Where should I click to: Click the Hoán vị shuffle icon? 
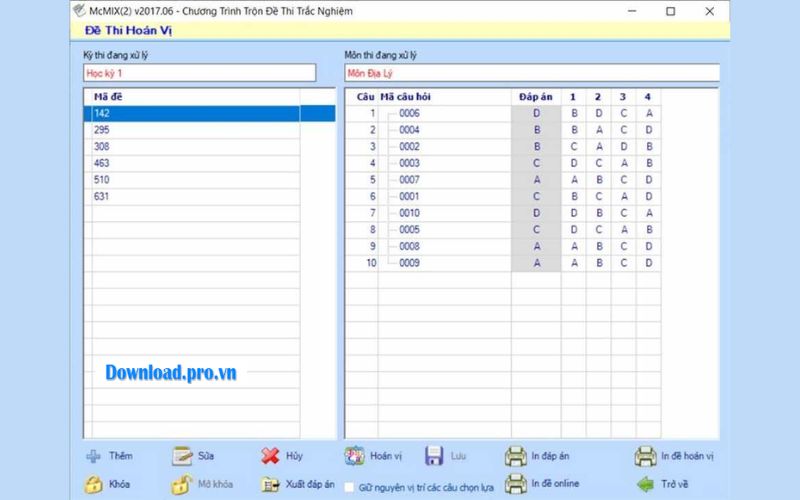pos(354,456)
